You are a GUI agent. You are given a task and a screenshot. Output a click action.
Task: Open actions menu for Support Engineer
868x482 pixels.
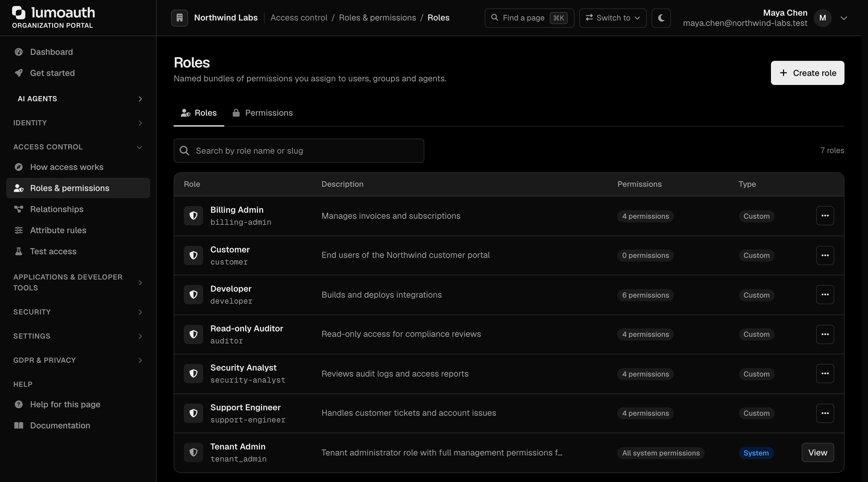825,413
